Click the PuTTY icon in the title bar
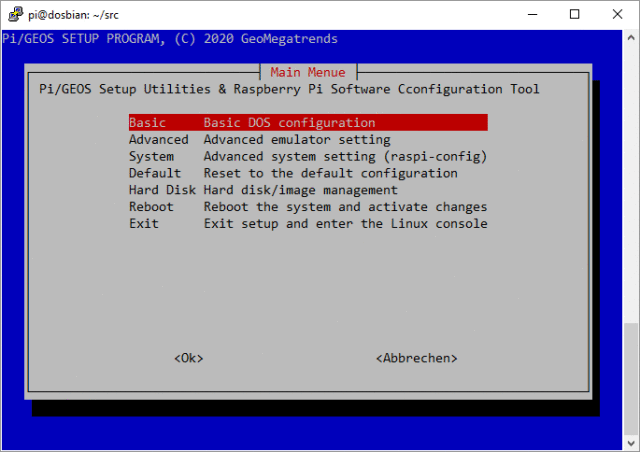The width and height of the screenshot is (640, 452). (16, 14)
